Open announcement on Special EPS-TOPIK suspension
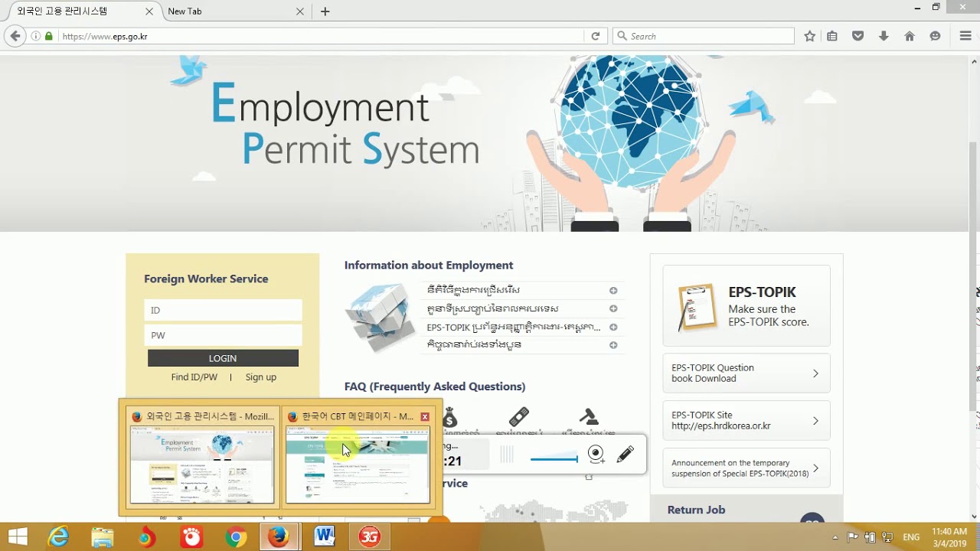The image size is (980, 551). (746, 468)
